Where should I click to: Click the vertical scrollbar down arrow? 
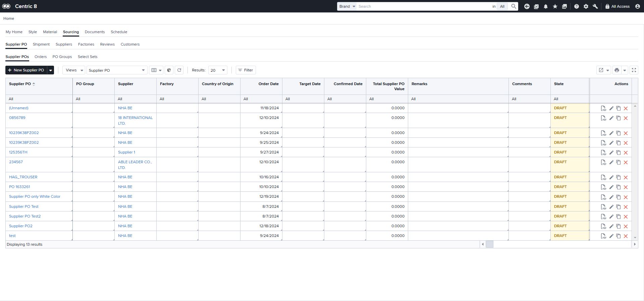point(635,238)
